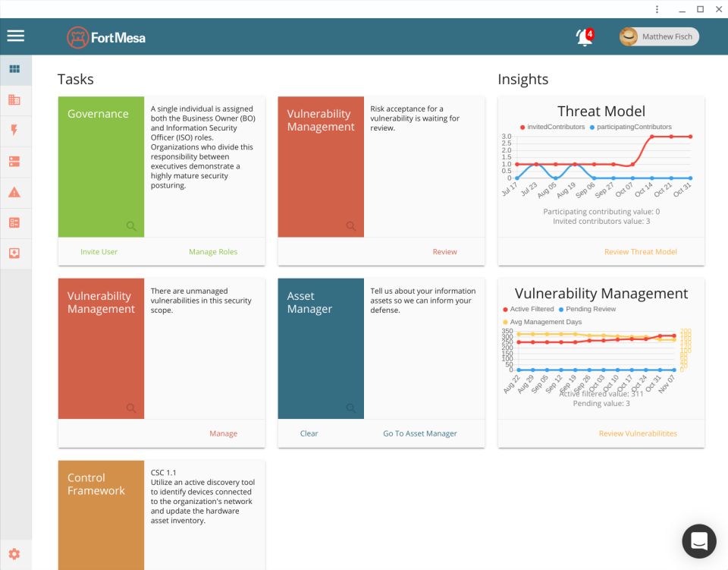
Task: Click the lightning bolt icon in the sidebar
Action: click(x=15, y=131)
